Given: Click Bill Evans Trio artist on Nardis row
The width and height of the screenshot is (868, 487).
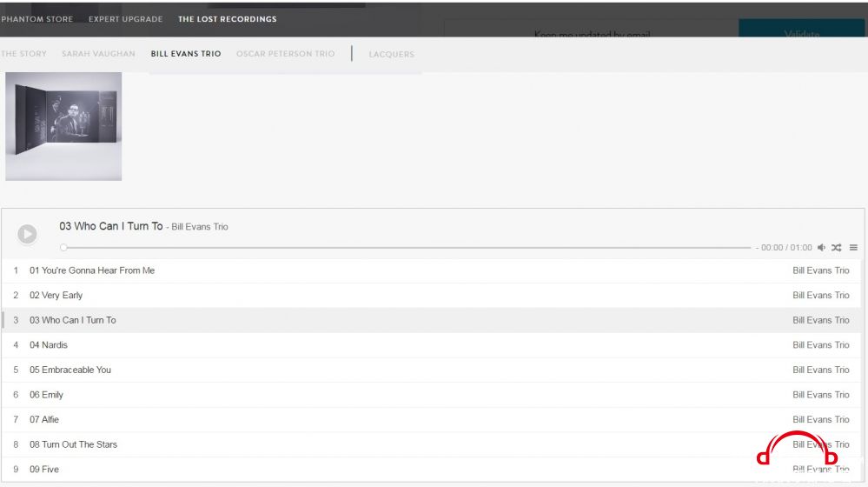Looking at the screenshot, I should point(821,345).
